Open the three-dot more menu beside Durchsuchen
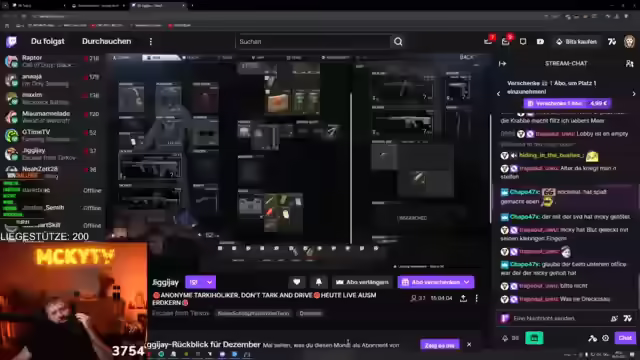This screenshot has width=640, height=360. (x=151, y=42)
